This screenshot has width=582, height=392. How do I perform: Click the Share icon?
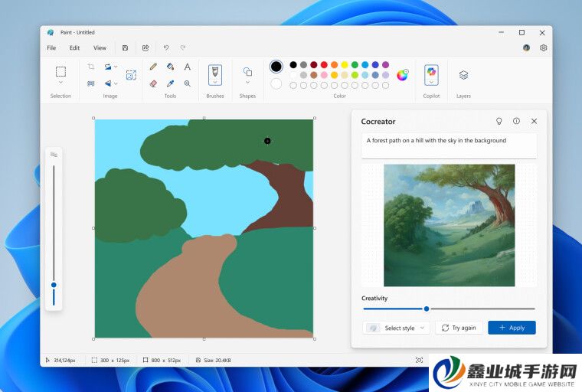pos(145,48)
